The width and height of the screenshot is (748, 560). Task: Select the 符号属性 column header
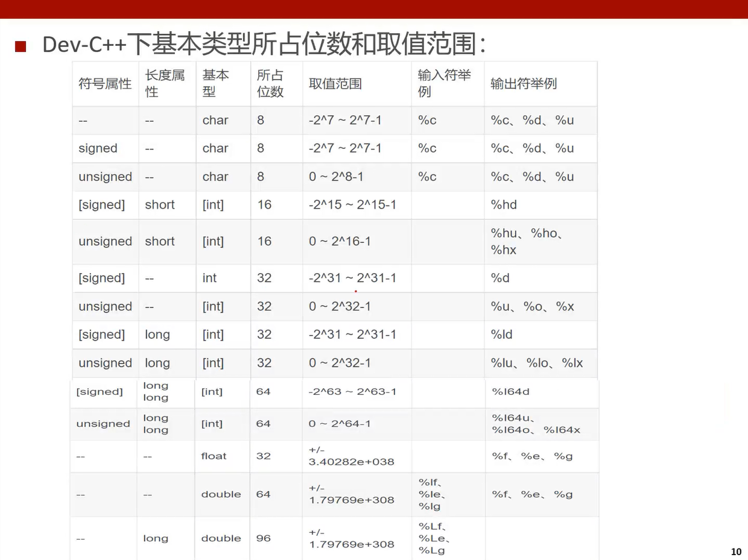pos(105,84)
